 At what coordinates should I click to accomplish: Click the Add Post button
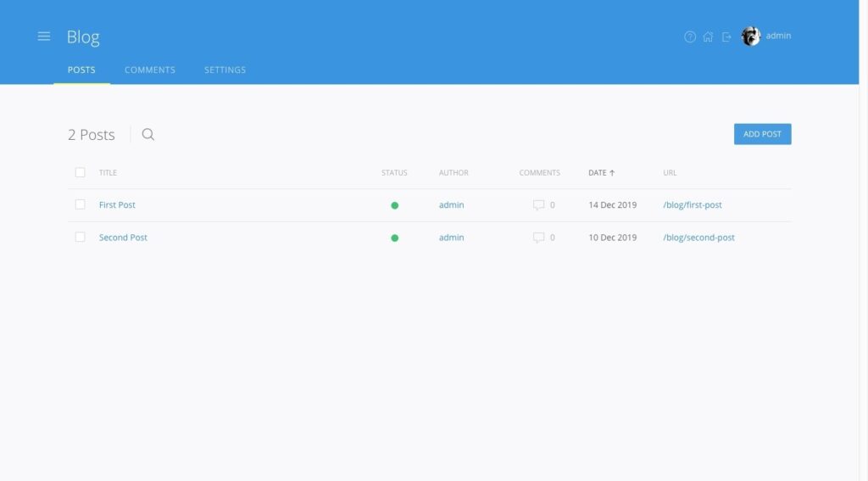point(762,134)
